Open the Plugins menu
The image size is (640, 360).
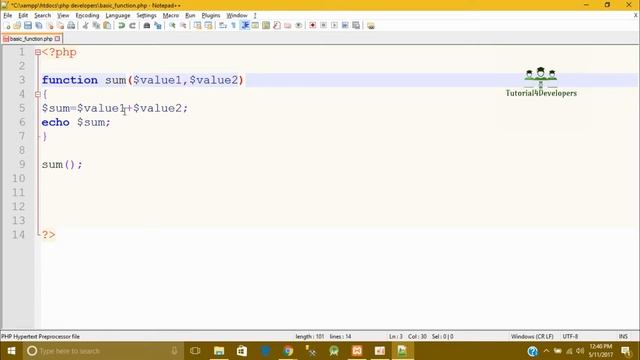211,16
